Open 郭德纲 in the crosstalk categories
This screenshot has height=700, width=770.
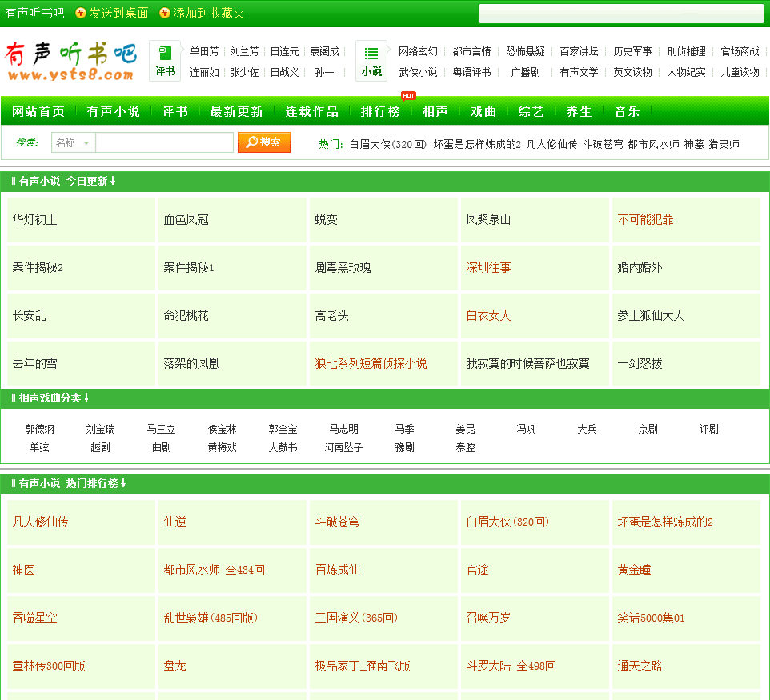pos(40,429)
